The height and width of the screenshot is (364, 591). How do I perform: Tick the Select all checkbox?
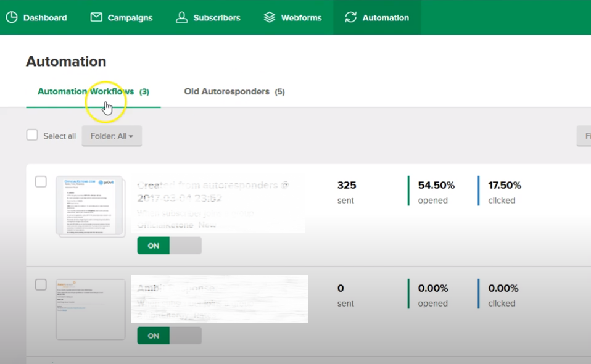(x=32, y=135)
